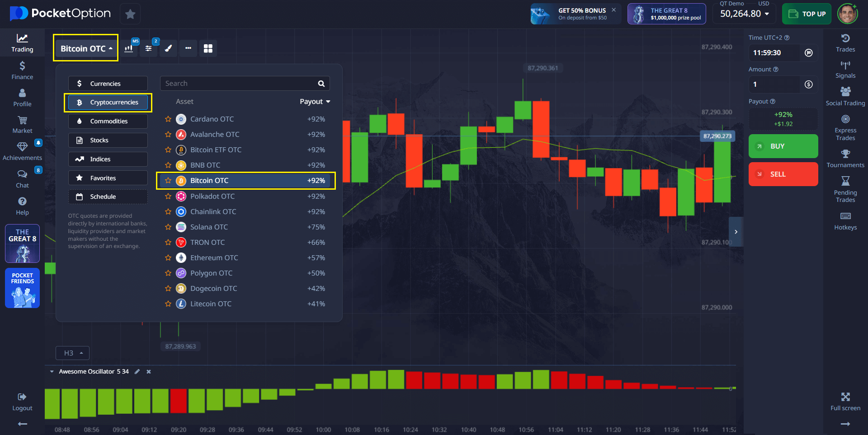Edit Awesome Oscillator settings pencil icon
868x435 pixels.
[x=137, y=372]
